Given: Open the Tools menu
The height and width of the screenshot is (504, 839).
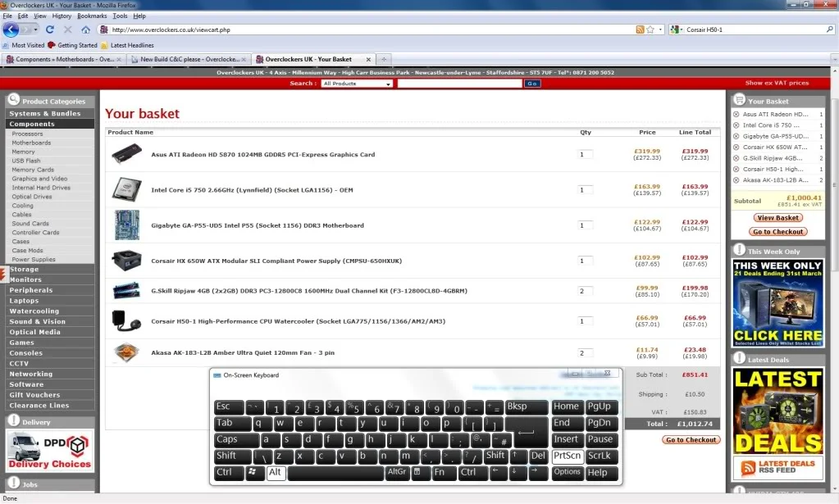Looking at the screenshot, I should (120, 16).
